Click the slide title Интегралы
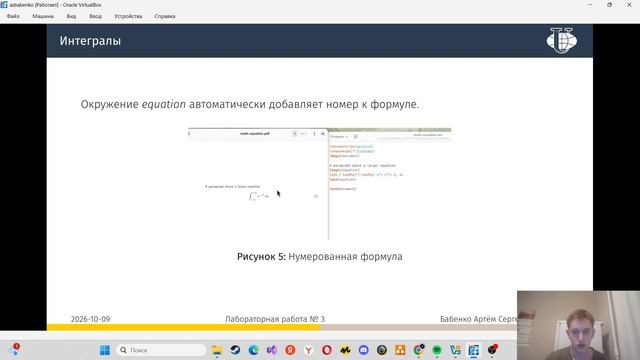Screen dimensions: 640x360 pos(90,41)
